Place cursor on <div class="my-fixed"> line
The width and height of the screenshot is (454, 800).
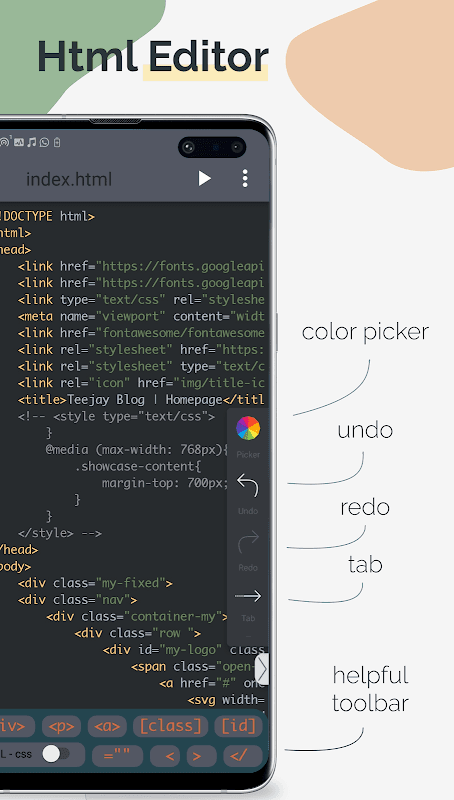[x=95, y=583]
